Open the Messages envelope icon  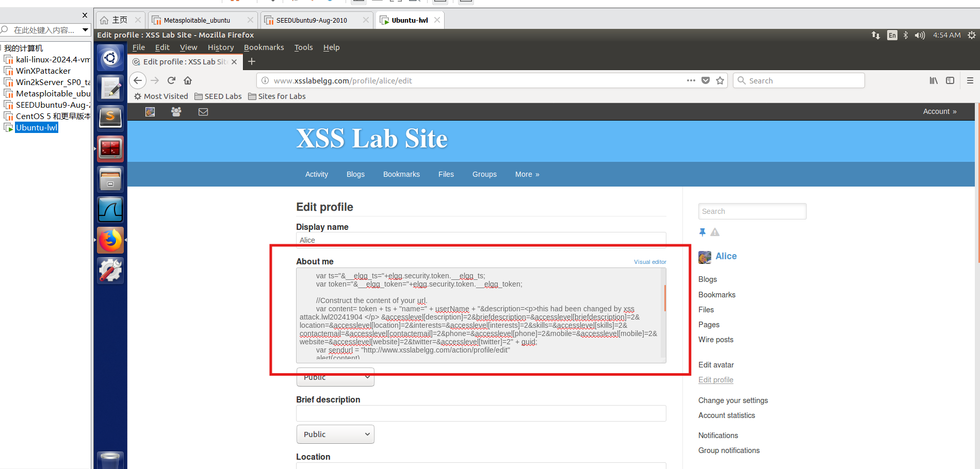(203, 112)
